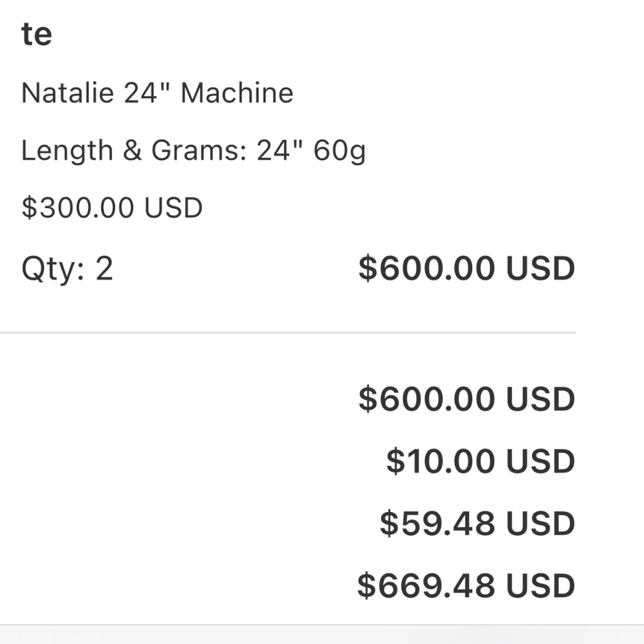Click the gray bar at the bottom
Viewport: 644px width, 644px height.
point(322,634)
